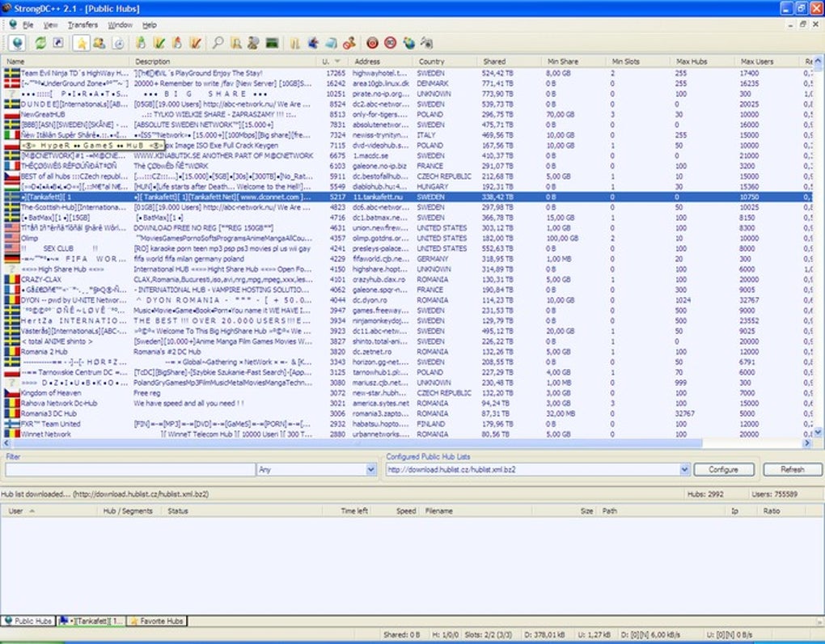Click the green Reconnect arrows icon
The height and width of the screenshot is (644, 825).
click(x=40, y=43)
